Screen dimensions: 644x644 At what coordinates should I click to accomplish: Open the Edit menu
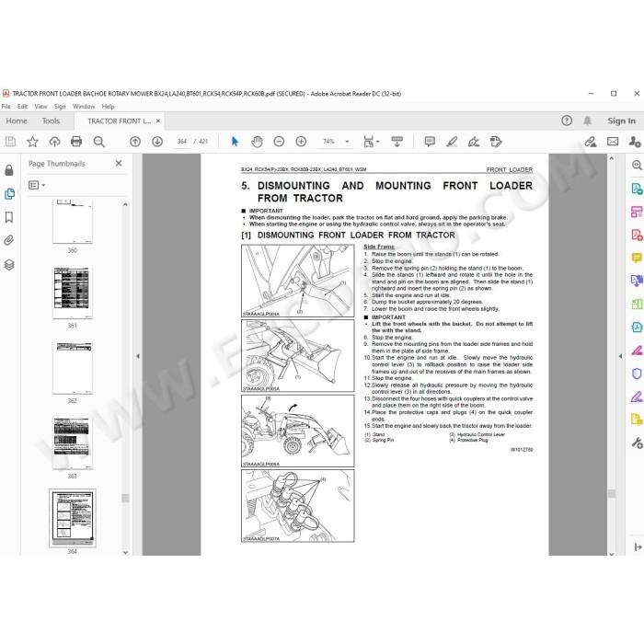[x=22, y=107]
